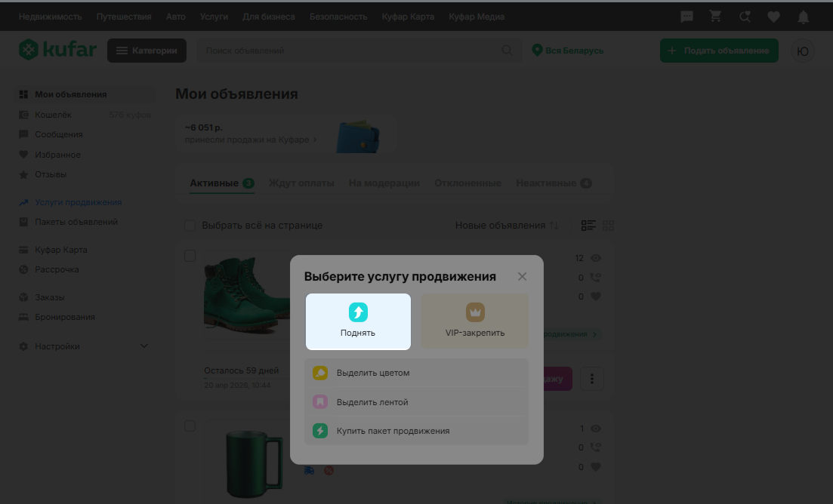Open Кошелёк in sidebar
The width and height of the screenshot is (833, 504).
coord(85,115)
